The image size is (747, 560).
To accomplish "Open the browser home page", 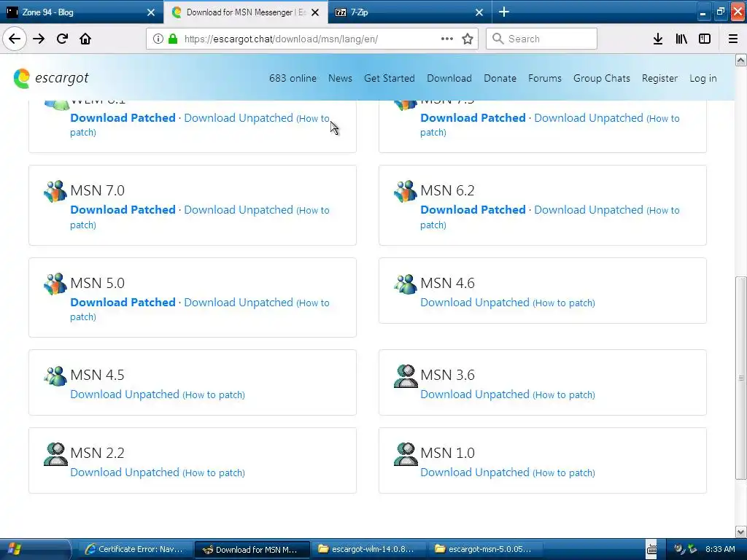I will tap(85, 39).
